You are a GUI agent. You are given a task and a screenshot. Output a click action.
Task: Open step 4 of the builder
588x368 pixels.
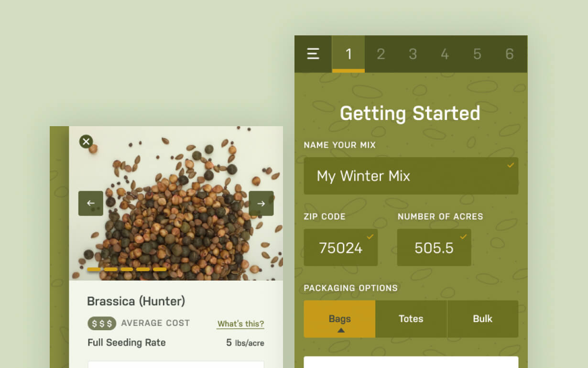click(x=445, y=54)
